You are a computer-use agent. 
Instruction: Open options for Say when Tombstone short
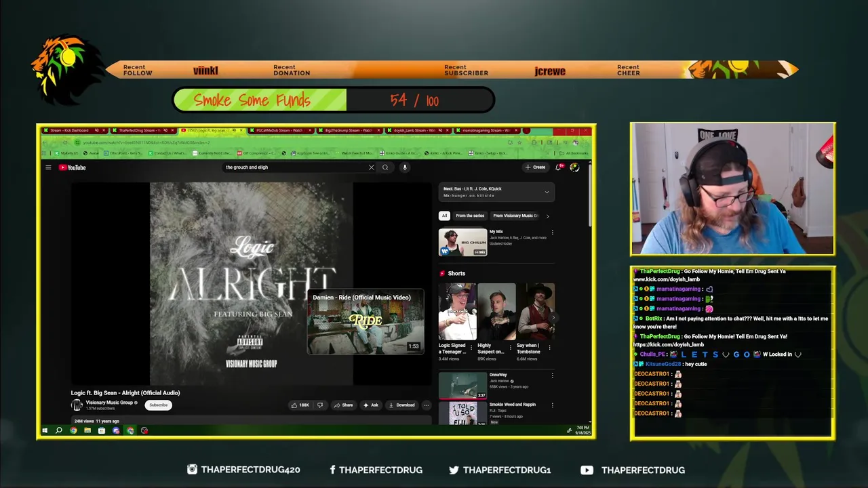(x=549, y=347)
